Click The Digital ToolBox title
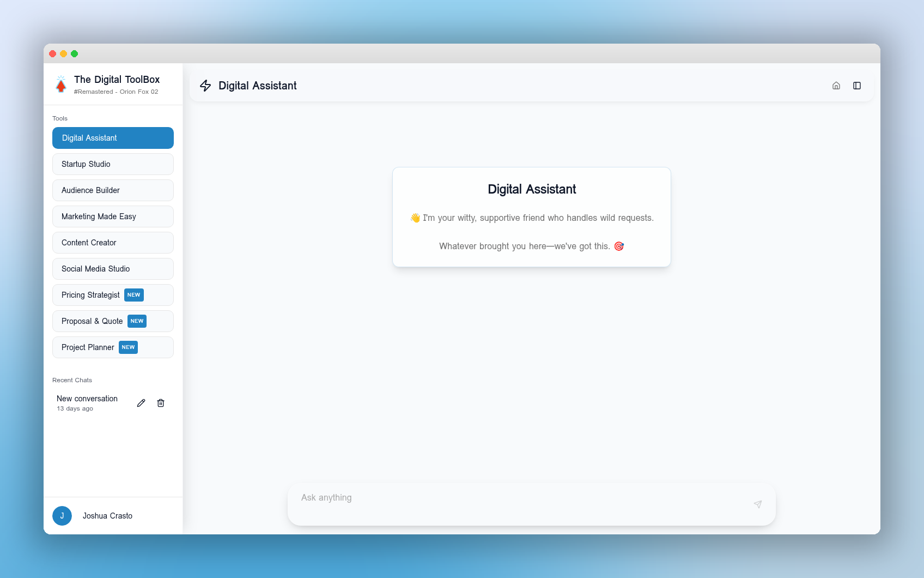The image size is (924, 578). (x=117, y=80)
